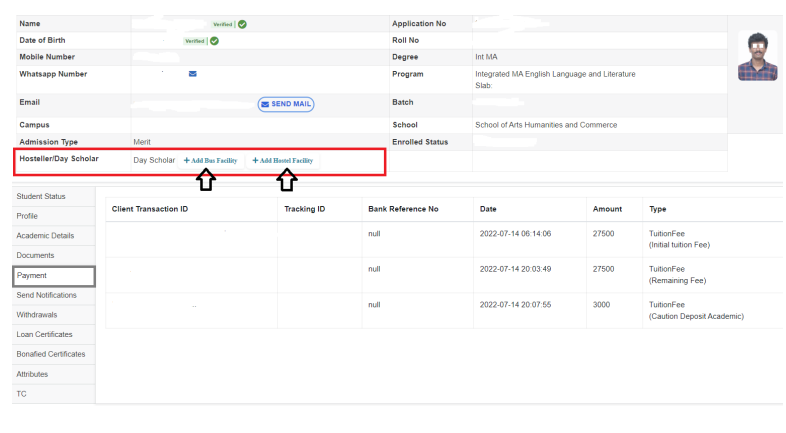The height and width of the screenshot is (433, 786).
Task: Open the Student Status tab
Action: point(41,196)
